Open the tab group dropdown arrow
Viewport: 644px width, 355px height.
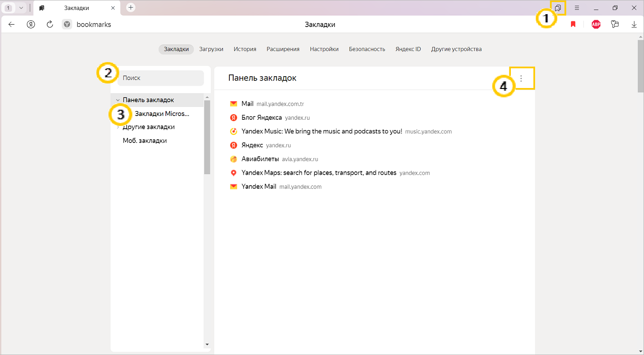(x=21, y=8)
